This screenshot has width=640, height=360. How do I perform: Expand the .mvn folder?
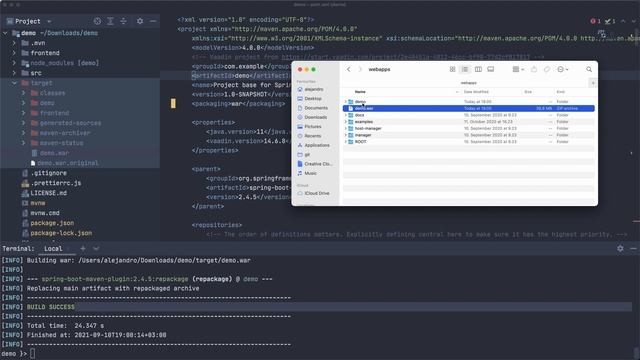pos(14,43)
